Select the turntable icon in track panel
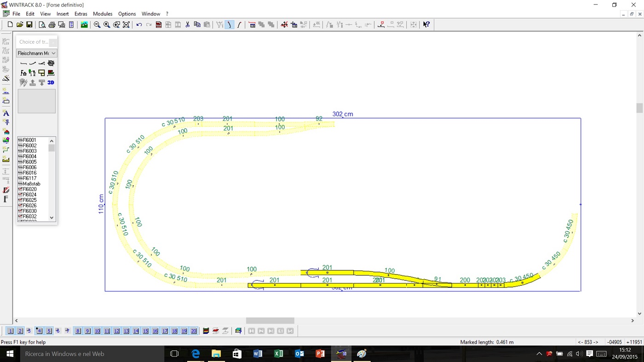644x362 pixels. (51, 63)
